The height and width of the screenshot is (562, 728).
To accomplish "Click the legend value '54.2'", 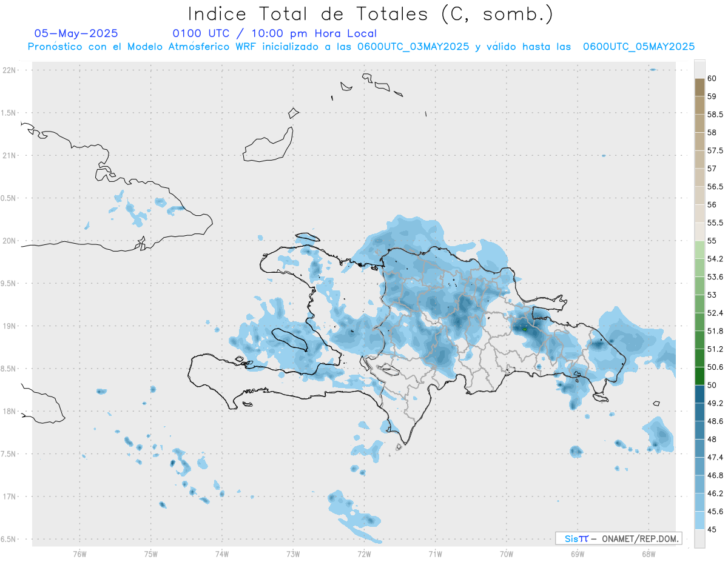I will click(715, 259).
